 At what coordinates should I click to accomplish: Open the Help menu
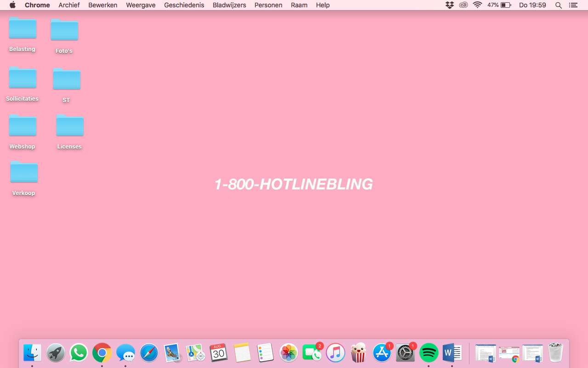323,5
